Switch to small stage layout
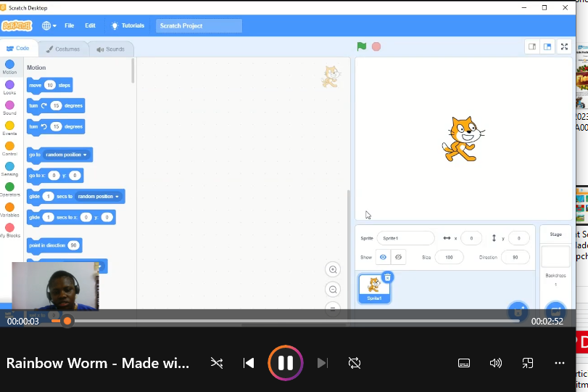The width and height of the screenshot is (588, 392). coord(532,46)
